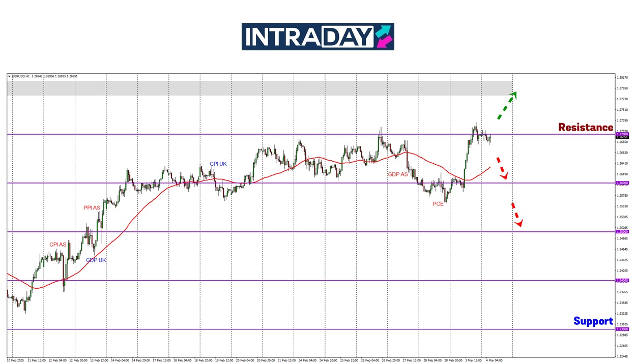Select the CPI AS event label
The image size is (636, 364).
pos(58,244)
